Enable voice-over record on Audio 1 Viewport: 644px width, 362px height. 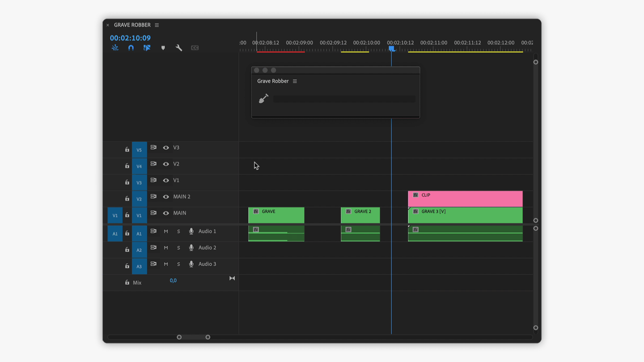tap(191, 232)
